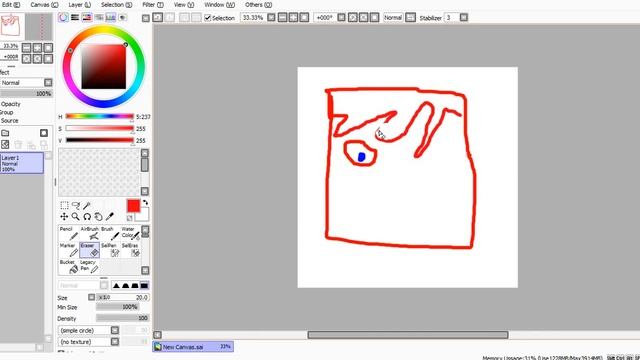The image size is (640, 360).
Task: Select the flat hardest brush edge shape
Action: (144, 285)
